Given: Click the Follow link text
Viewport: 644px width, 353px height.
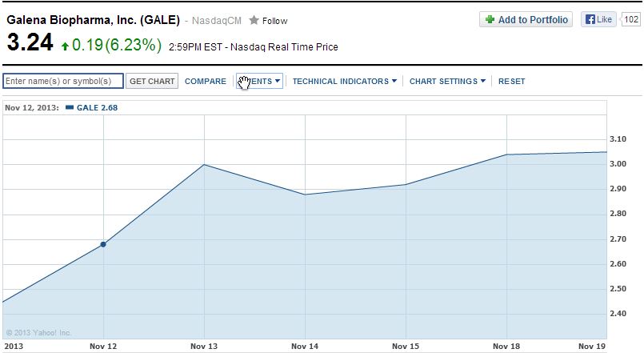Looking at the screenshot, I should (x=274, y=21).
